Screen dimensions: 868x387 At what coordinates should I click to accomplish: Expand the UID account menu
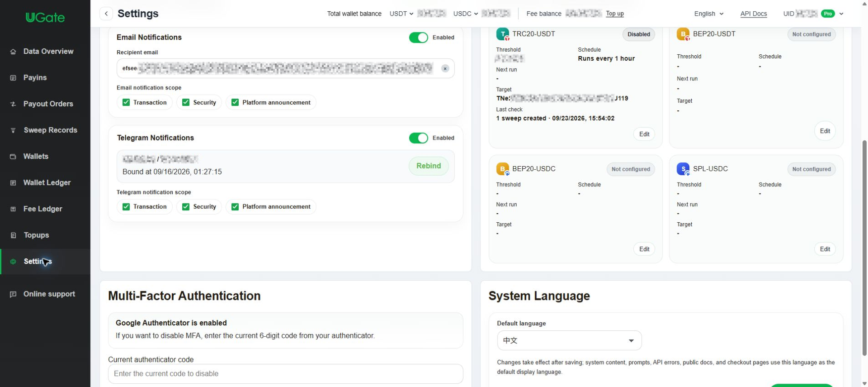(841, 14)
